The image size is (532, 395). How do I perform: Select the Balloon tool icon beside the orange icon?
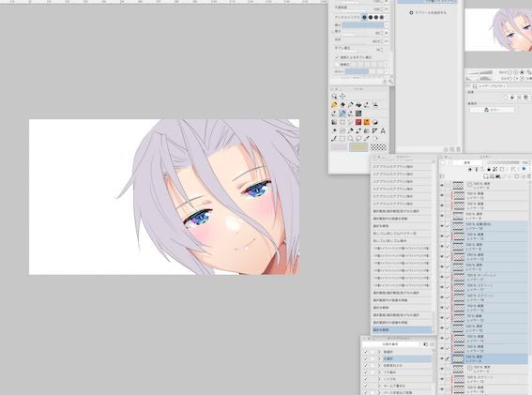(x=375, y=122)
